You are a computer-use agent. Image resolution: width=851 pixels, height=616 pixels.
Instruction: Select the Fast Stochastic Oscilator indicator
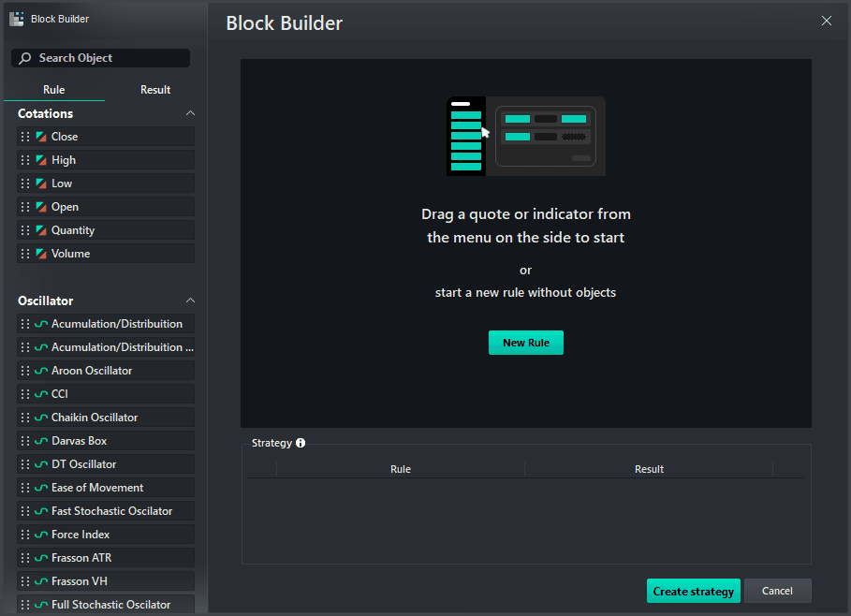(106, 511)
